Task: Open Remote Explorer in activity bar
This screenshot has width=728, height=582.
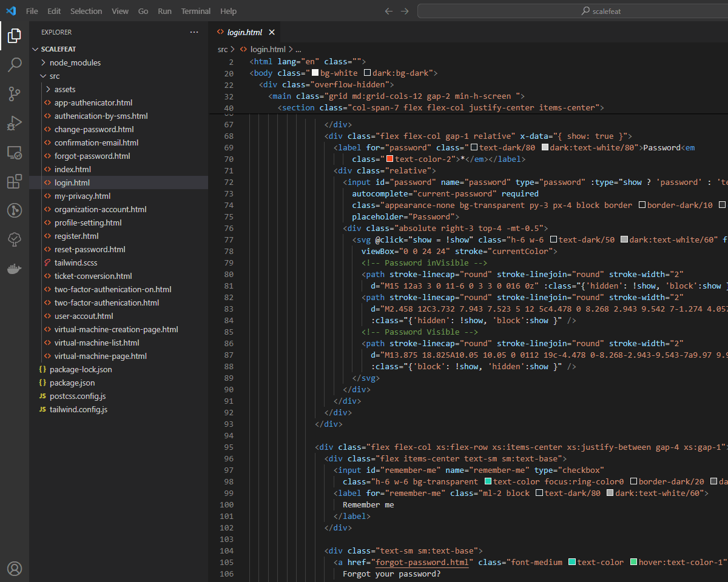Action: (15, 152)
